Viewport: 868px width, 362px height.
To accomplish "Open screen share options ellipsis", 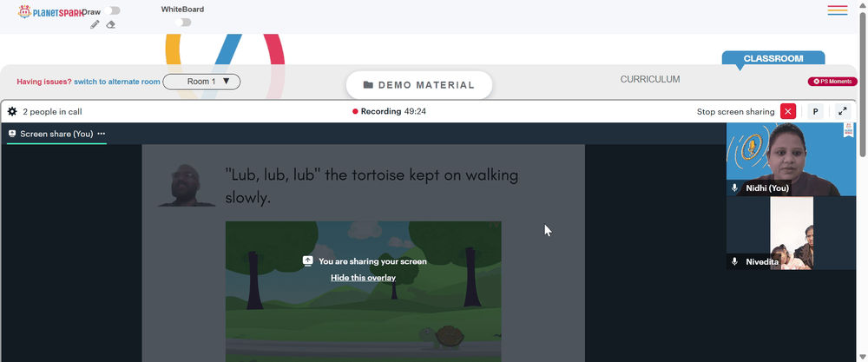I will coord(102,134).
